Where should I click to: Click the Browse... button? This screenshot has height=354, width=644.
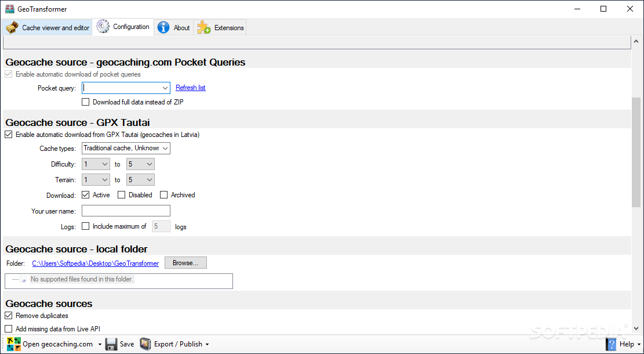[x=185, y=263]
